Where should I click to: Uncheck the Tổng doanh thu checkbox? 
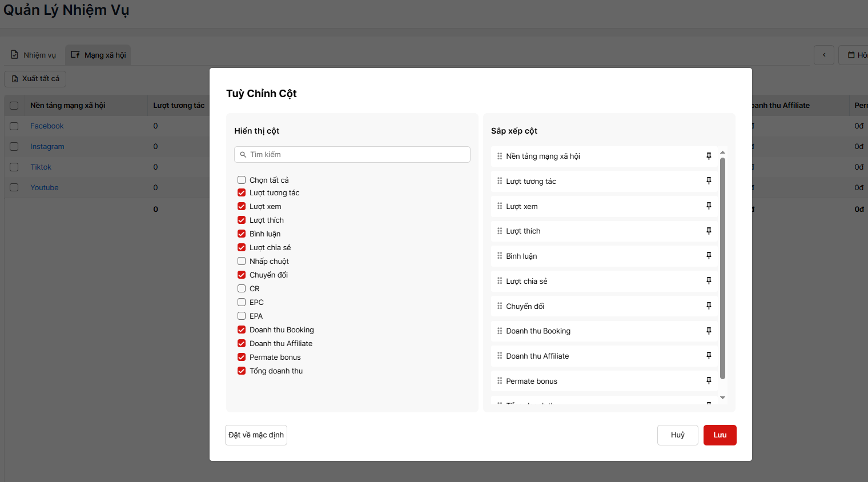pyautogui.click(x=242, y=371)
